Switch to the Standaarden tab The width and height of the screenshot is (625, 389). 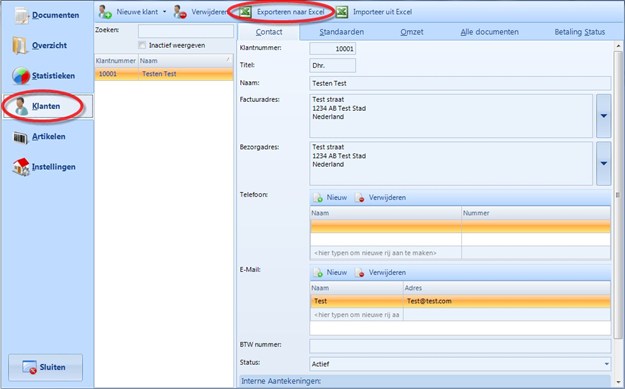342,32
